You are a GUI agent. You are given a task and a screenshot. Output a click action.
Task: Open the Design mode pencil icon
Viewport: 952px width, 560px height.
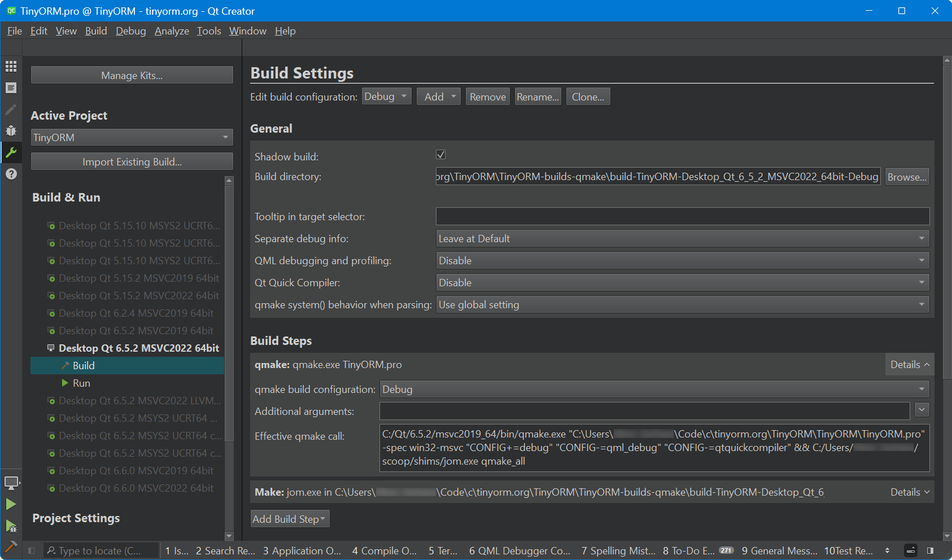[x=11, y=110]
